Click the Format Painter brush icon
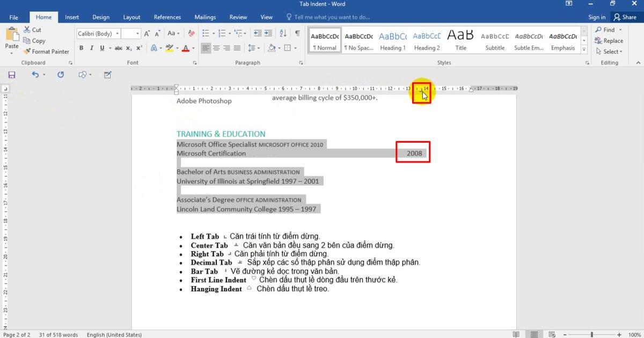This screenshot has width=644, height=338. click(x=27, y=52)
